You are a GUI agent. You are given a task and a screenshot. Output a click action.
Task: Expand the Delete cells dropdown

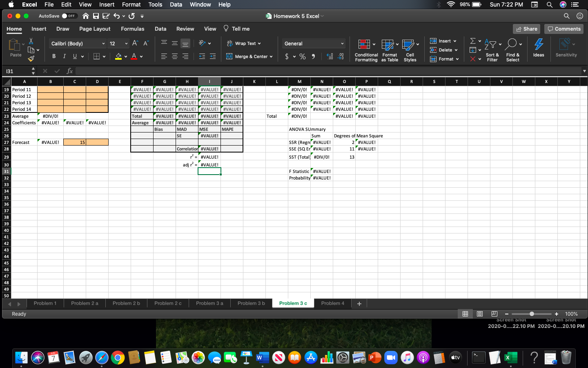pos(456,50)
